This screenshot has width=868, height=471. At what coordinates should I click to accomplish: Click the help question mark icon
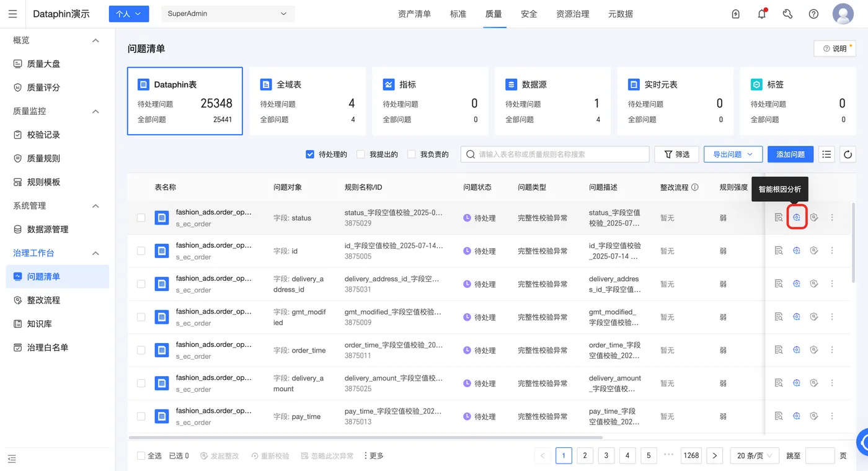pyautogui.click(x=813, y=14)
